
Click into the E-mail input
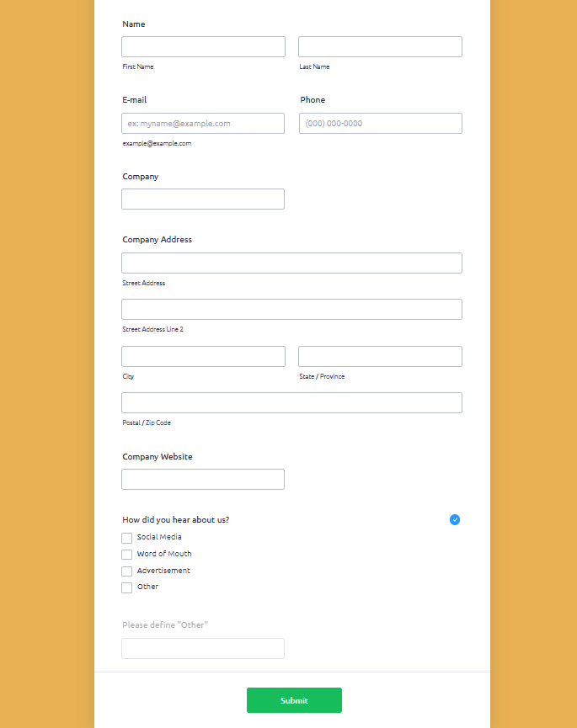[x=203, y=124]
